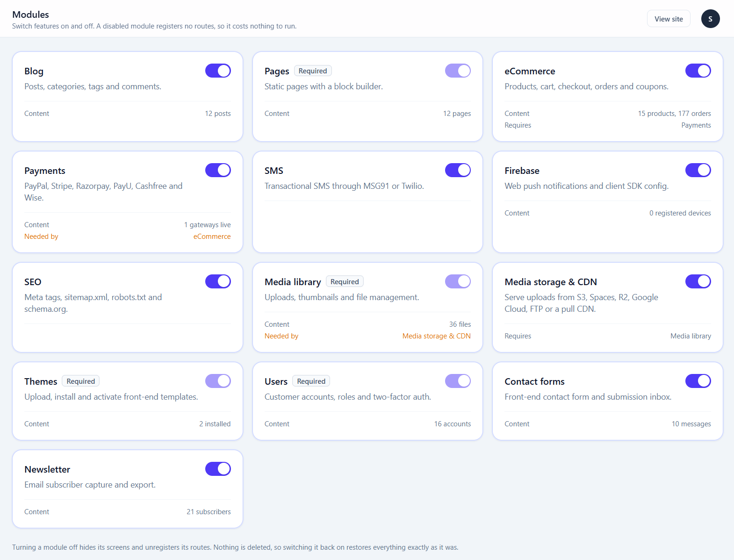The width and height of the screenshot is (734, 560).
Task: Click 'Media library' requirement in CDN card
Action: tap(691, 336)
